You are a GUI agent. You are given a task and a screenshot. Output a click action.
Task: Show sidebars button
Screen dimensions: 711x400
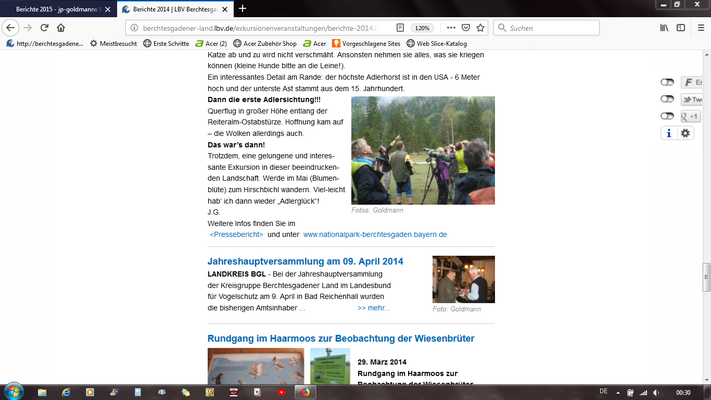point(681,28)
